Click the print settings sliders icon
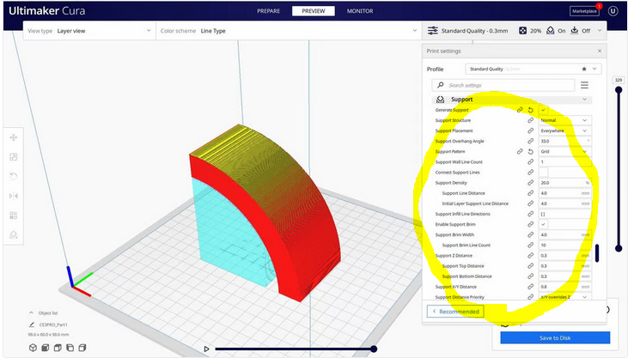The image size is (634, 364). point(433,31)
